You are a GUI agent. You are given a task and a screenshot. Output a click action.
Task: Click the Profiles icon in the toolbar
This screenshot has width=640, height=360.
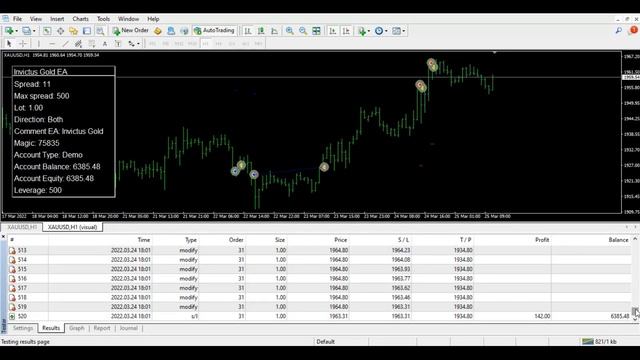point(27,31)
